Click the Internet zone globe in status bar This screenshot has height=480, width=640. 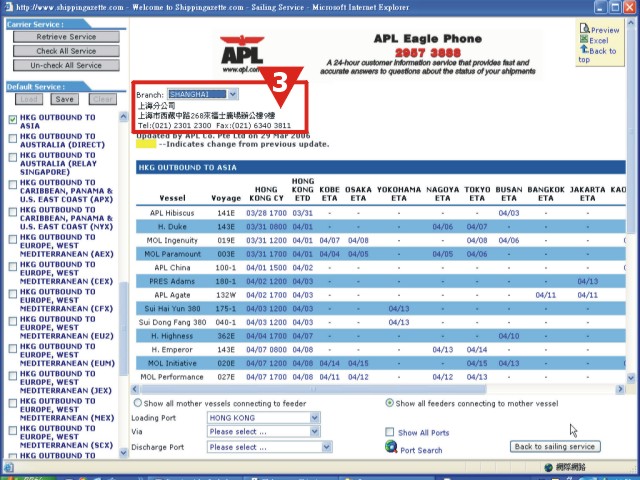click(x=549, y=467)
